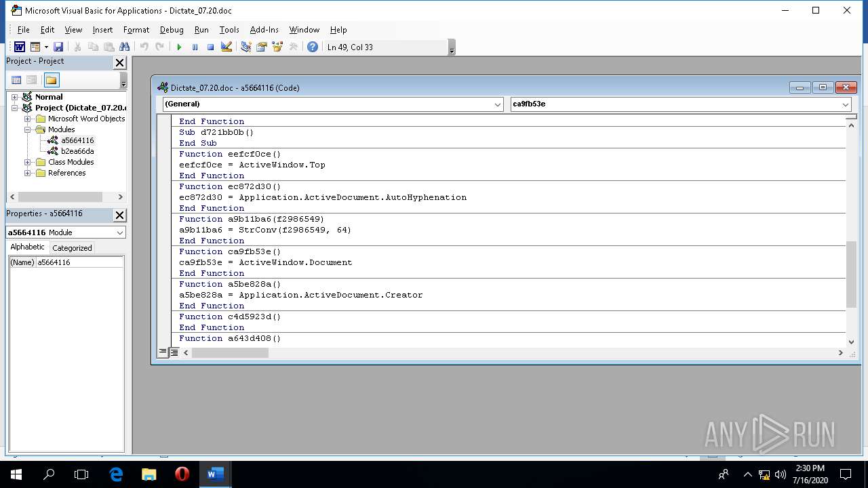
Task: Open the Properties Window toolbar icon
Action: click(x=261, y=47)
